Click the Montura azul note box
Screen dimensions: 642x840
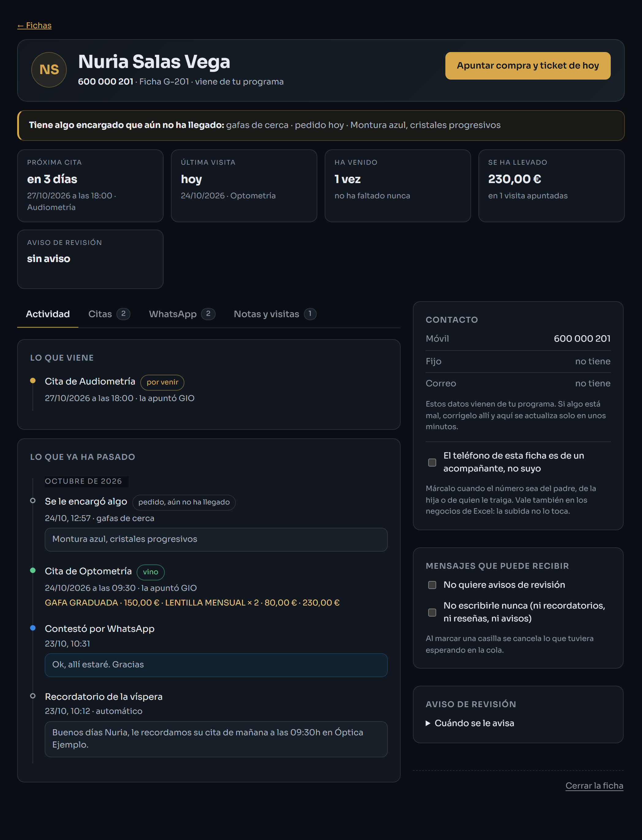tap(216, 539)
